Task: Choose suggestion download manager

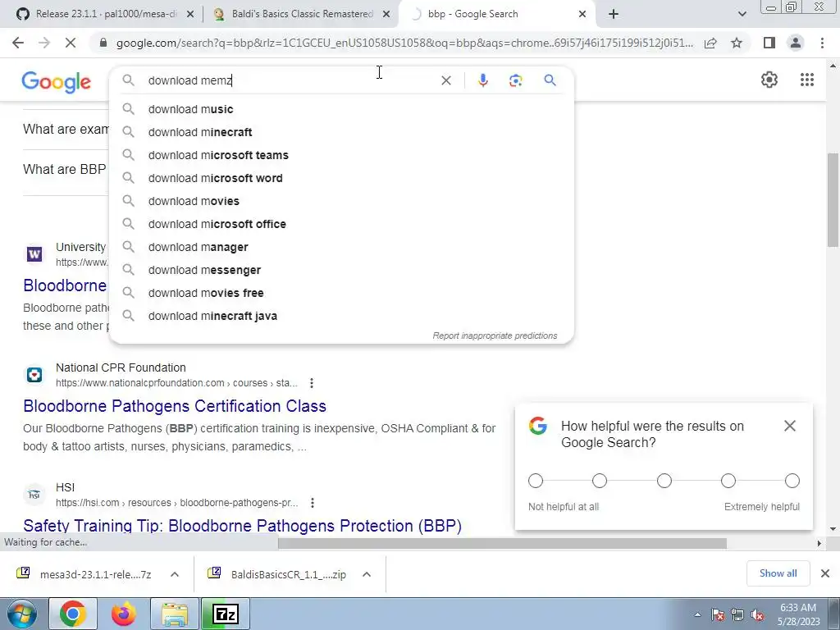Action: click(342, 248)
